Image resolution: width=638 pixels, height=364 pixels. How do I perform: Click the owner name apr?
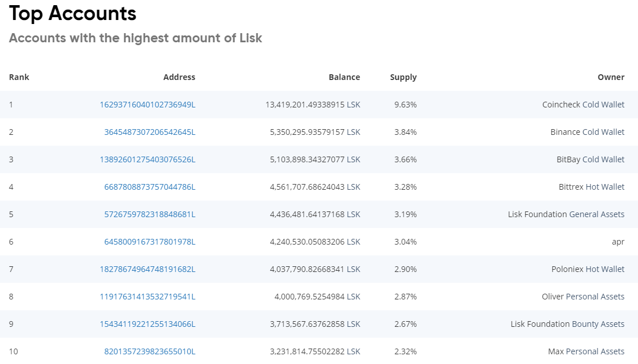pos(618,242)
